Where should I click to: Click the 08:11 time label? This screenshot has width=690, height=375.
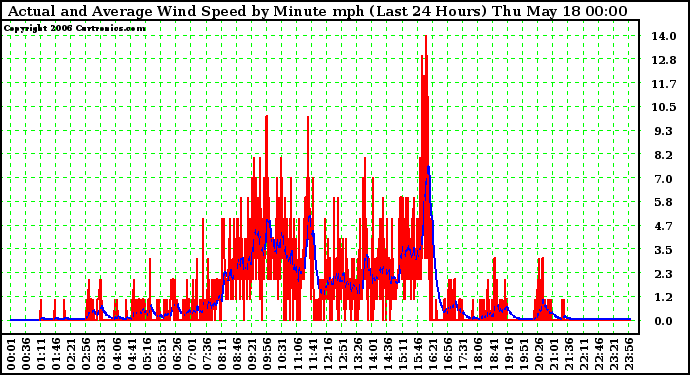pyautogui.click(x=222, y=354)
